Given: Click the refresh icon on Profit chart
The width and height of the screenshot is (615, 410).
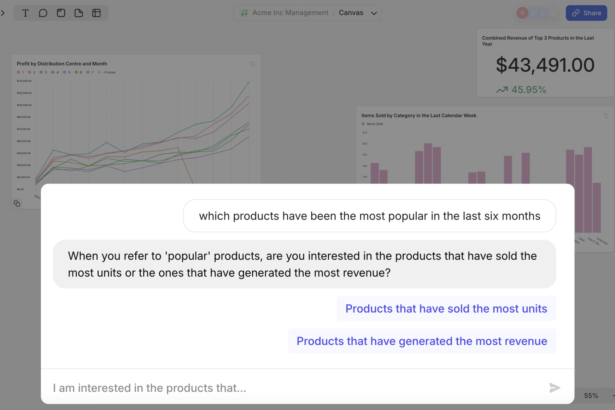Looking at the screenshot, I should (253, 64).
